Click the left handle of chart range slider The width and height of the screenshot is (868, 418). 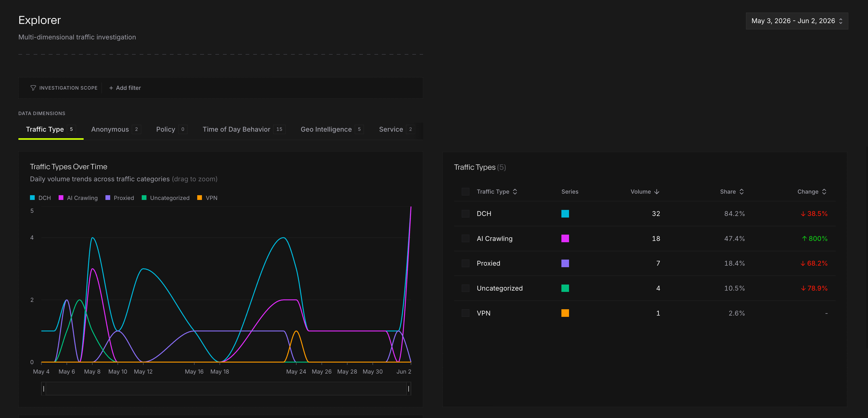pyautogui.click(x=44, y=389)
